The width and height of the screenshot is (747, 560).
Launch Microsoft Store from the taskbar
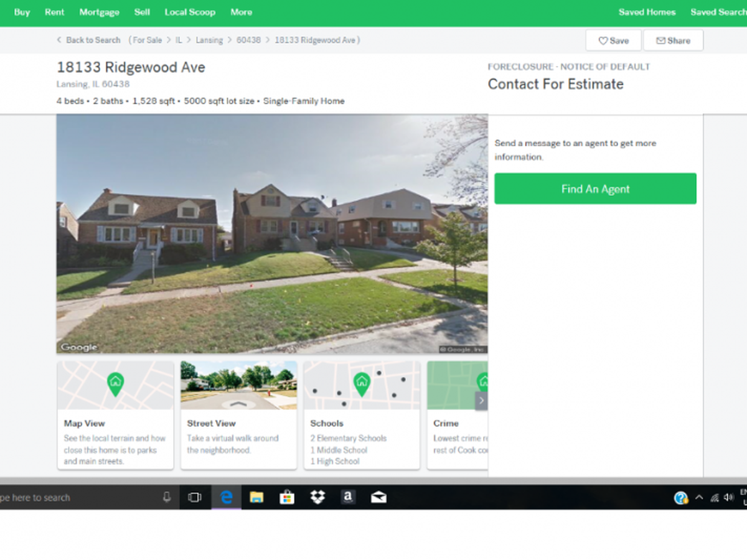coord(287,497)
